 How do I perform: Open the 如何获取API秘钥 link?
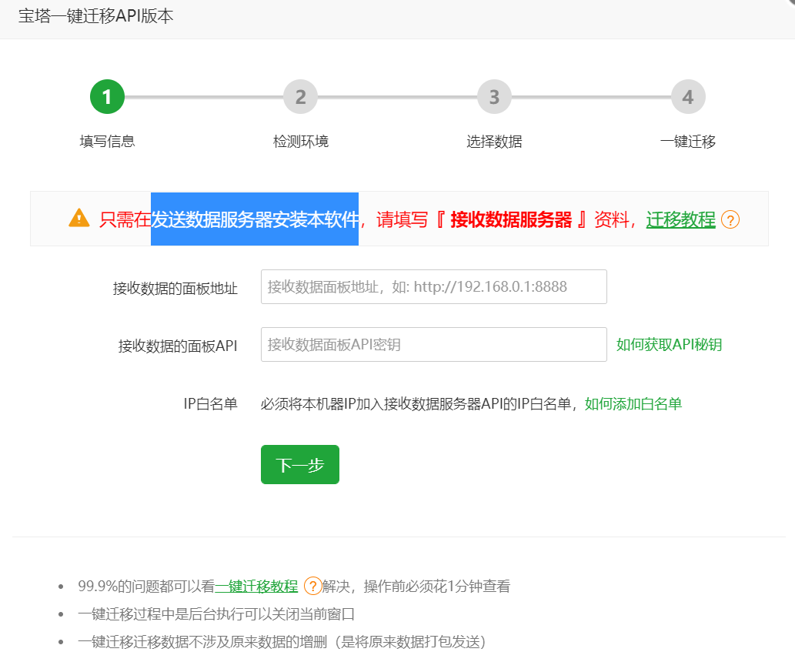pos(669,344)
